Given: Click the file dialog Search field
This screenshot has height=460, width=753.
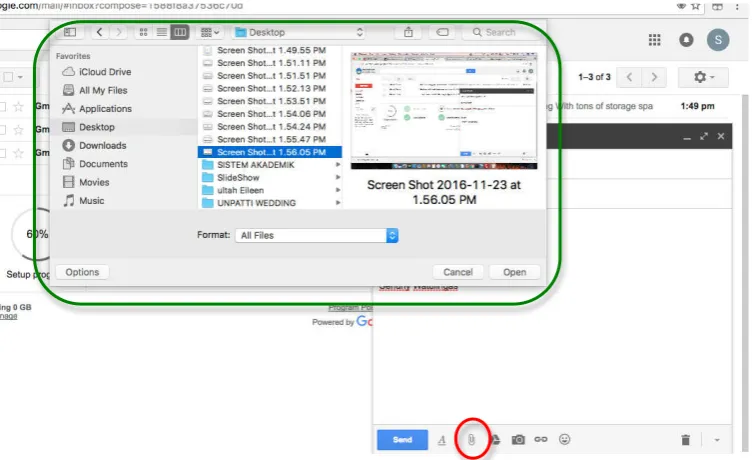Looking at the screenshot, I should [x=501, y=32].
